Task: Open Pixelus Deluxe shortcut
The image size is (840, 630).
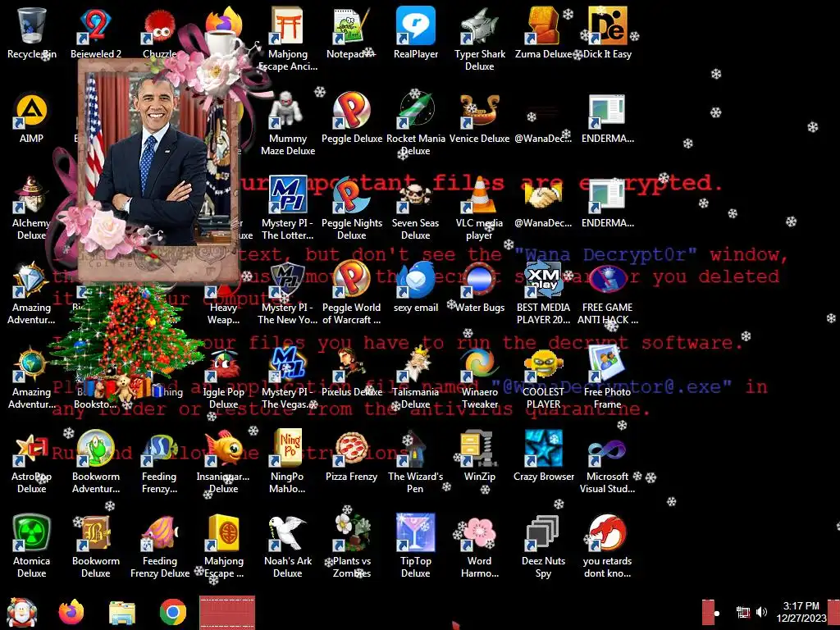Action: click(351, 372)
